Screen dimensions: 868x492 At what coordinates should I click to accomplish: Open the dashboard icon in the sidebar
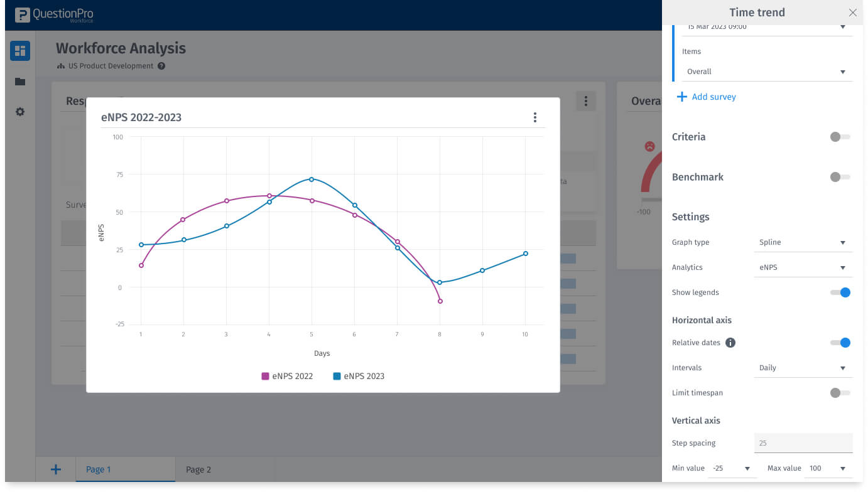point(20,51)
